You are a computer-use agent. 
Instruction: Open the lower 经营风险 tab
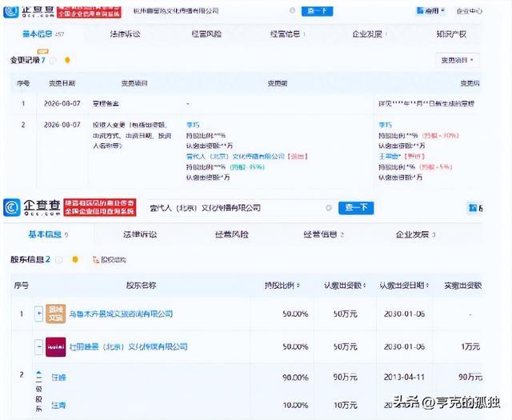[232, 234]
